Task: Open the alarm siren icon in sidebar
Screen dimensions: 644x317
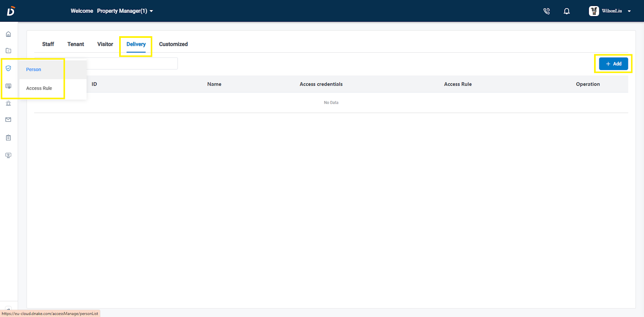Action: [x=8, y=103]
